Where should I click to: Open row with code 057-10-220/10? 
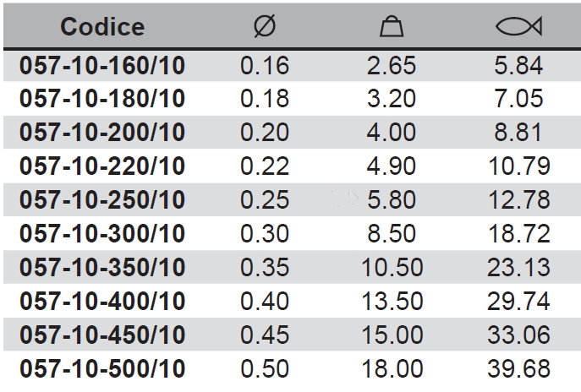click(x=102, y=166)
